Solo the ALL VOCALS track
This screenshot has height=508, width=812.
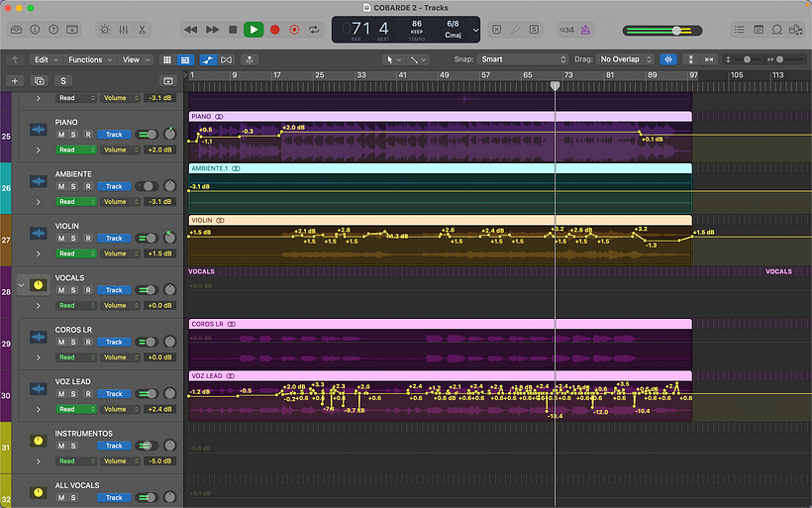tap(73, 498)
